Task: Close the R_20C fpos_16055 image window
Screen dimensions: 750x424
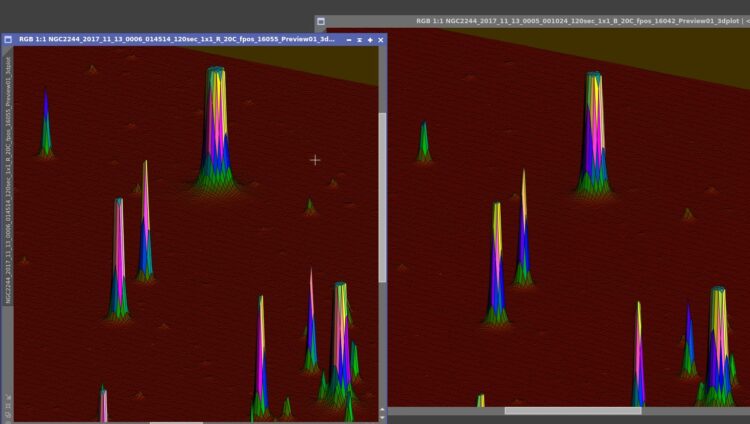Action: [x=381, y=40]
